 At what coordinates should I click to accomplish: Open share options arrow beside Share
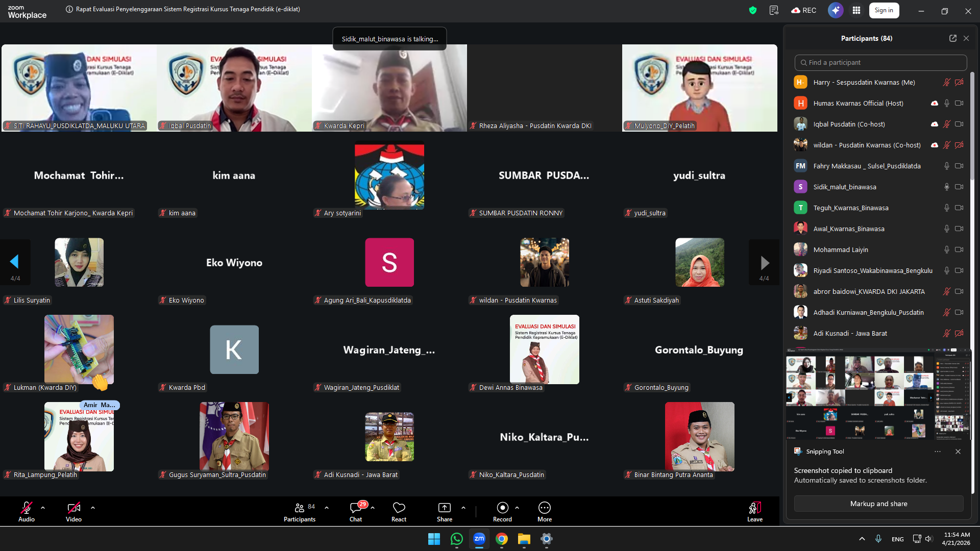[x=463, y=508]
